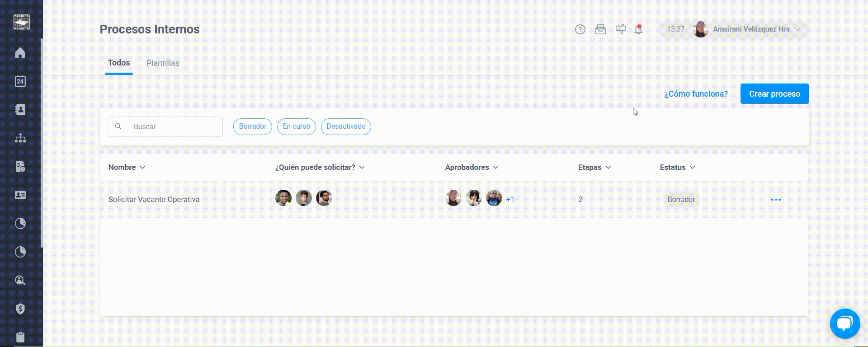Open the home icon in the sidebar

(20, 53)
